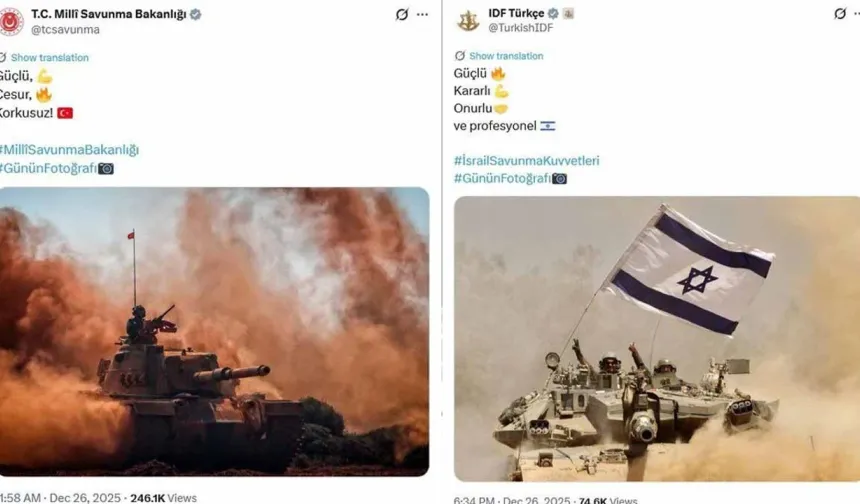Open the @tcsavunma handle
This screenshot has height=504, width=860.
click(x=65, y=30)
